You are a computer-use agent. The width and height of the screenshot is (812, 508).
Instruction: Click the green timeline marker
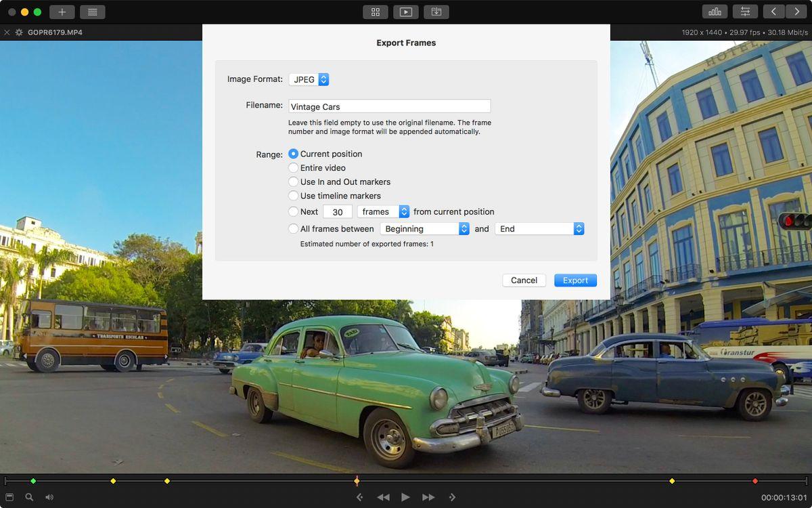(x=33, y=481)
